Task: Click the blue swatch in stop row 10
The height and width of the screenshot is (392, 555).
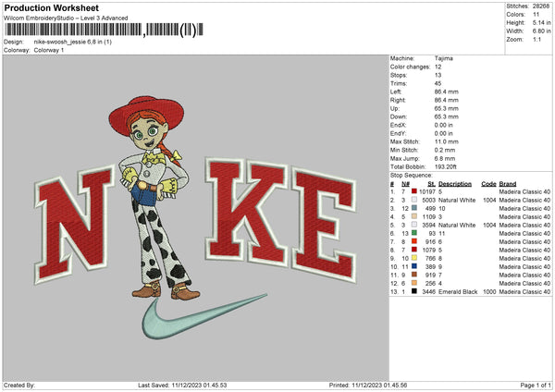Action: pyautogui.click(x=414, y=266)
